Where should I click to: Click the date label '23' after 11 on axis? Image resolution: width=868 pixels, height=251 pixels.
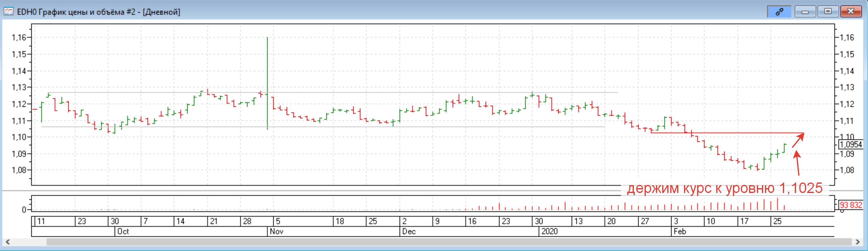click(x=82, y=221)
